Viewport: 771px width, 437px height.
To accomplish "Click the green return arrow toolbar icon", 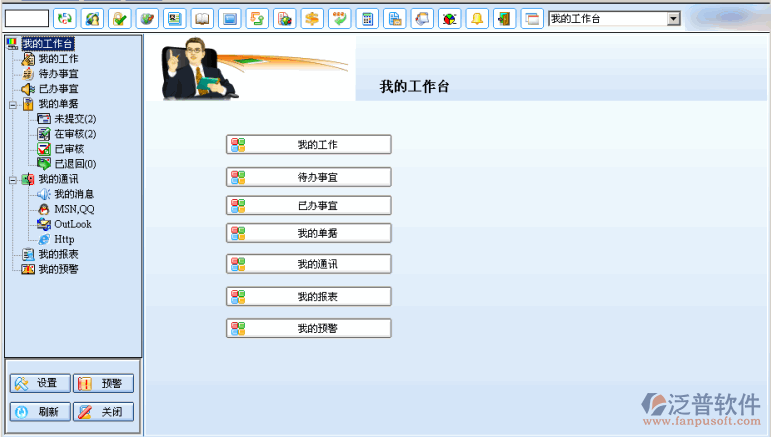I will 339,19.
